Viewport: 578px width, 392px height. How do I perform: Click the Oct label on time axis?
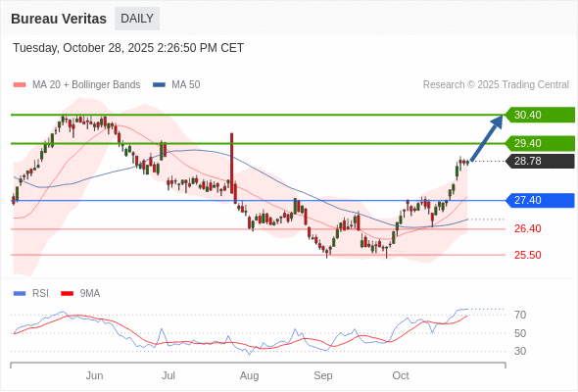coord(401,375)
